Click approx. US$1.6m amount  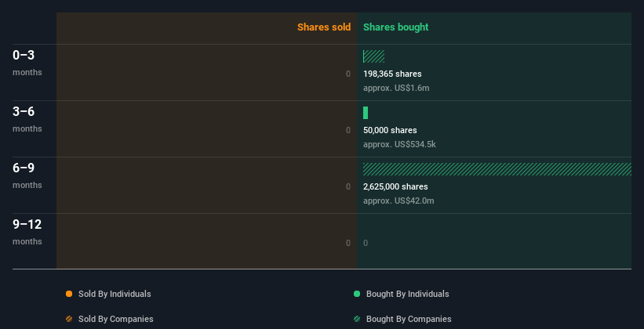click(396, 88)
